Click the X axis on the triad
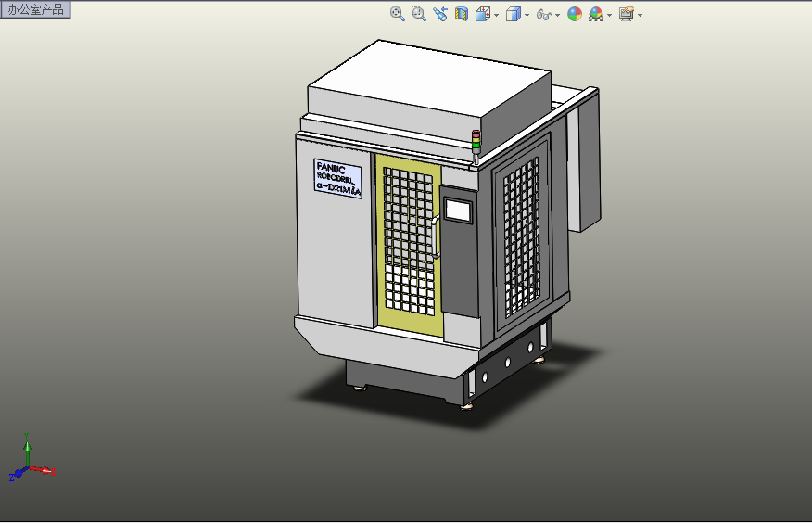Image resolution: width=812 pixels, height=523 pixels. click(x=43, y=469)
